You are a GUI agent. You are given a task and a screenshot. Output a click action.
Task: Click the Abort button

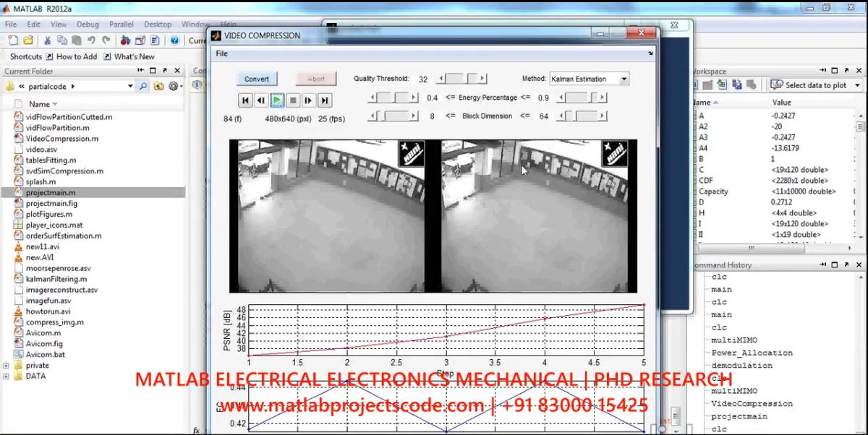tap(316, 79)
